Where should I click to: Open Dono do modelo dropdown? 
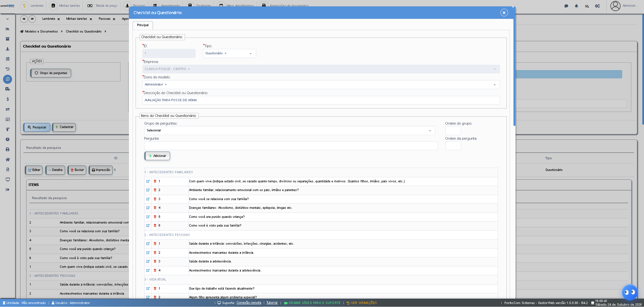click(321, 85)
